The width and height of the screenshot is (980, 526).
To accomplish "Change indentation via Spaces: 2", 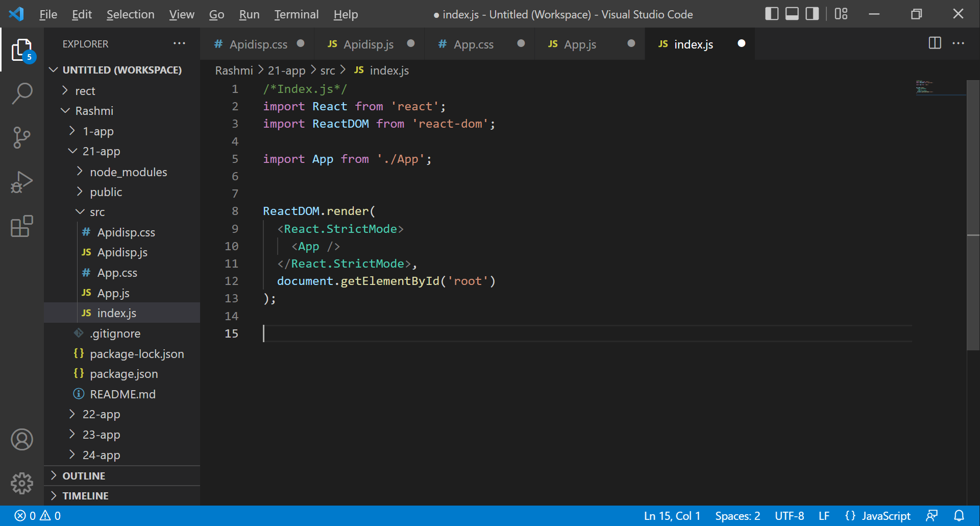I will (x=738, y=516).
